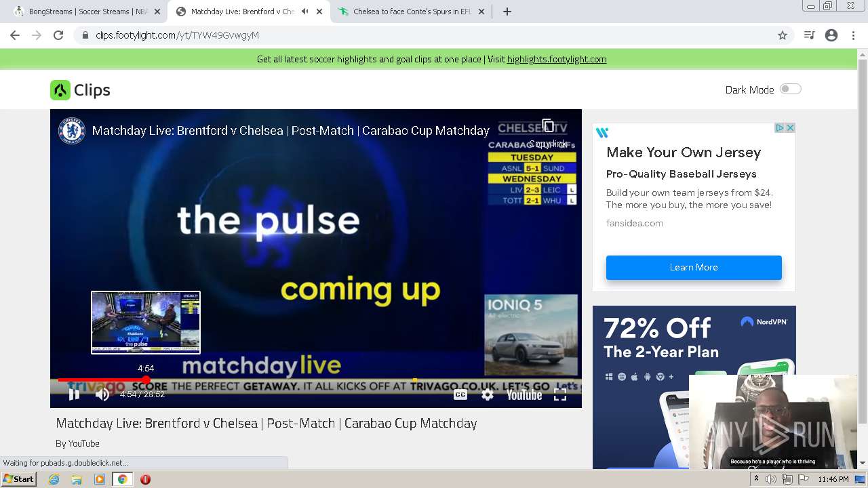Screen dimensions: 868x488
Task: Close the Chelsea to face Conte's Spurs tab
Action: point(481,12)
